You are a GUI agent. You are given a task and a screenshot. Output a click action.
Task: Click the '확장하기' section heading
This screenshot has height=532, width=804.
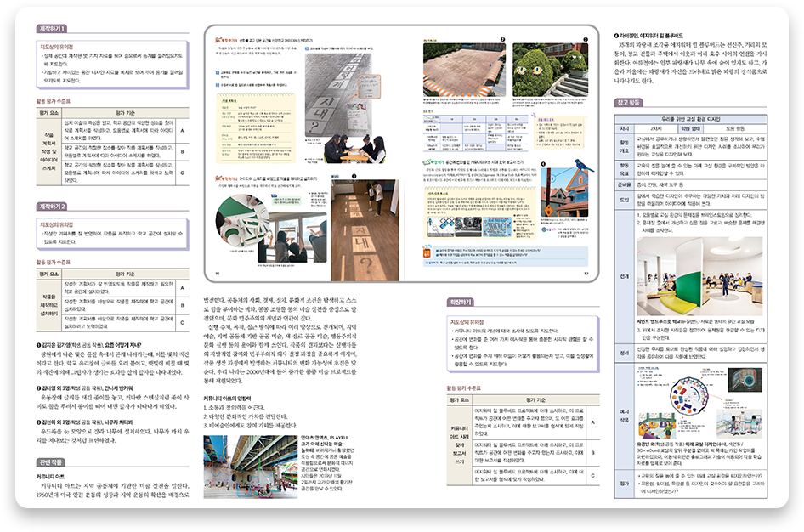pos(460,302)
